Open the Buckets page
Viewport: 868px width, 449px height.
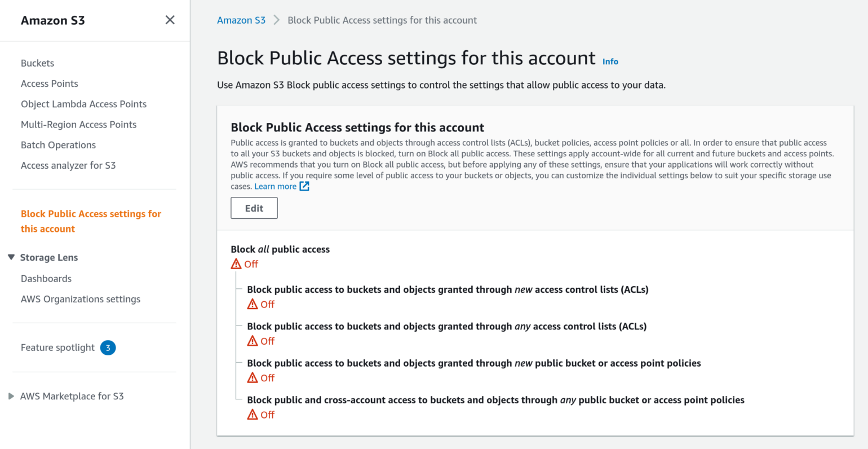click(x=37, y=63)
